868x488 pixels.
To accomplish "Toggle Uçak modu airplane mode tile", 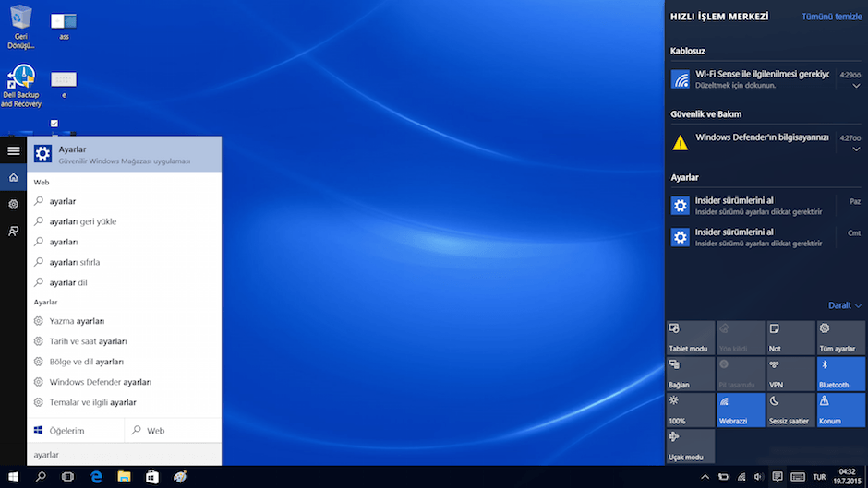I will (x=691, y=446).
